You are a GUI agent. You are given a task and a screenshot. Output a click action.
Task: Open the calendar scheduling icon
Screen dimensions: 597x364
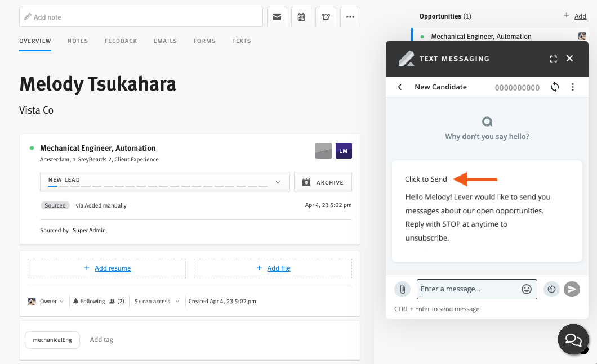tap(301, 17)
